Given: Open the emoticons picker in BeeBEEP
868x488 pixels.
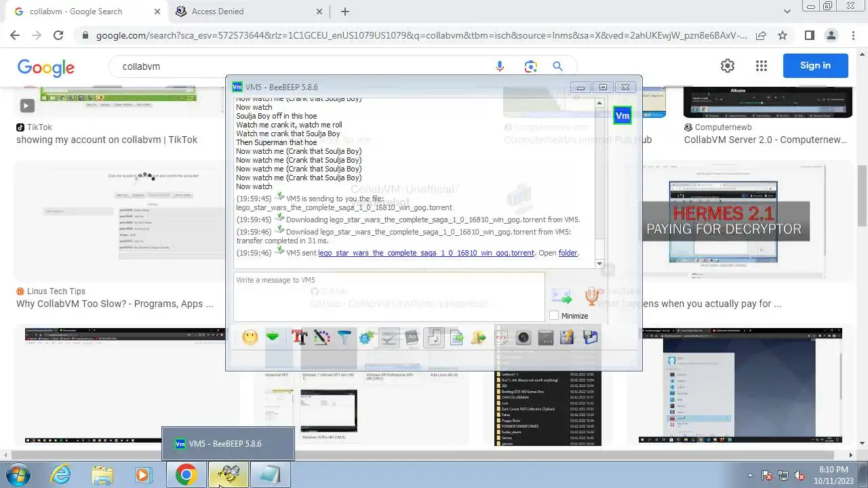Looking at the screenshot, I should [x=250, y=337].
